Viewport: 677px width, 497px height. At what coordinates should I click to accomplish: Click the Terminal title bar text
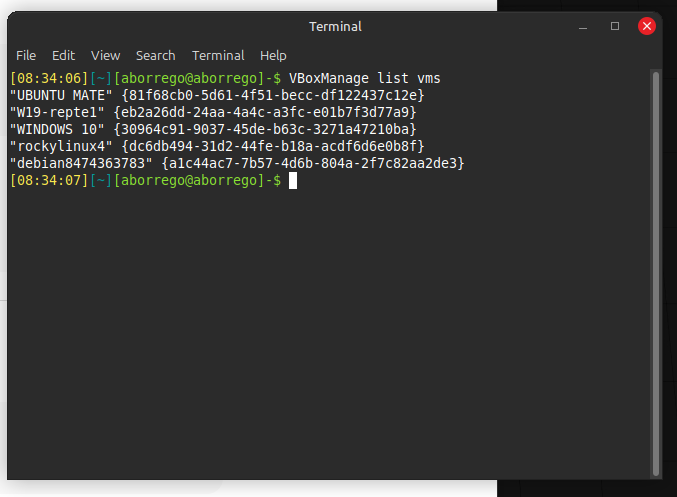[x=335, y=26]
